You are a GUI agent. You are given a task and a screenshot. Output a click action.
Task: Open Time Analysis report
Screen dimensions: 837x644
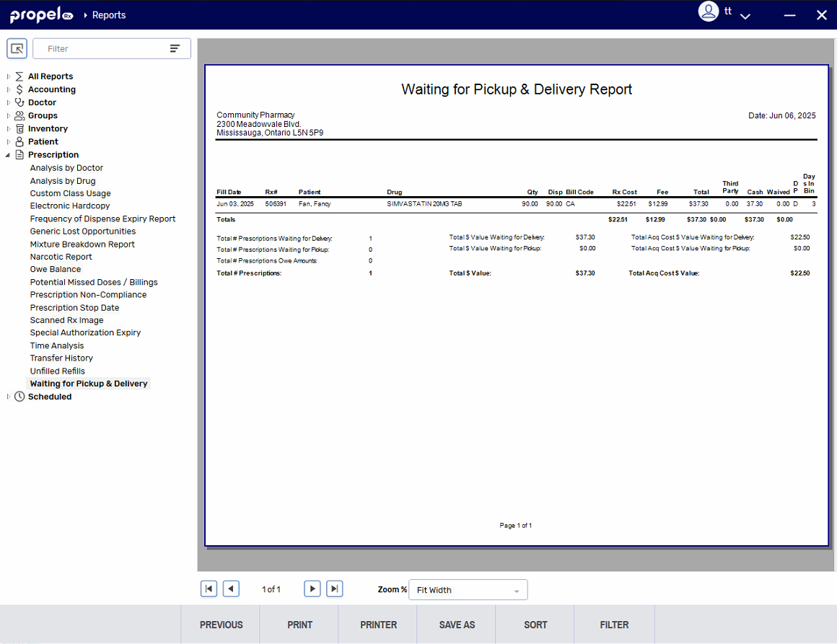point(56,345)
